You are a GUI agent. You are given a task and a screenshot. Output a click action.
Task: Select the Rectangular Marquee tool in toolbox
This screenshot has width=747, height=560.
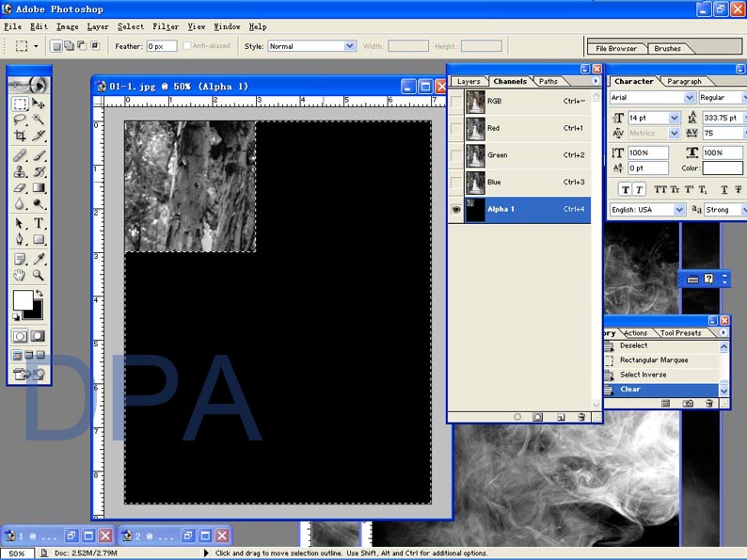tap(20, 104)
